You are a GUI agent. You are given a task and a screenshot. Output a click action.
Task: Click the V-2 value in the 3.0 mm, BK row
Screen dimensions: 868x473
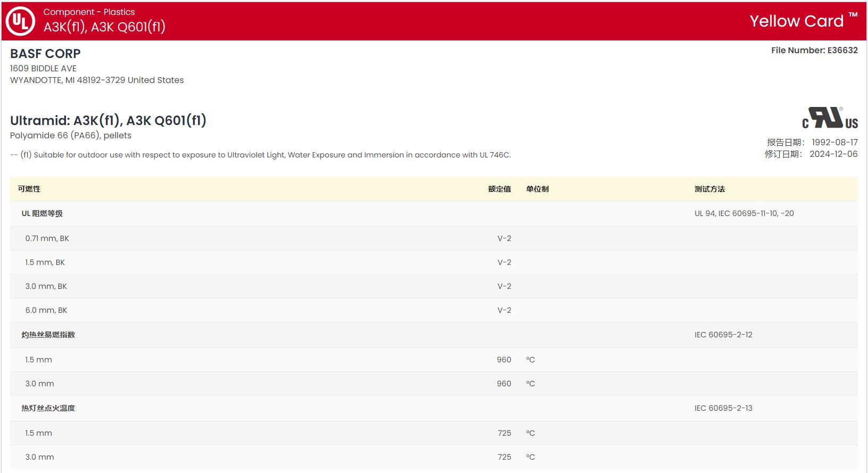pos(505,286)
